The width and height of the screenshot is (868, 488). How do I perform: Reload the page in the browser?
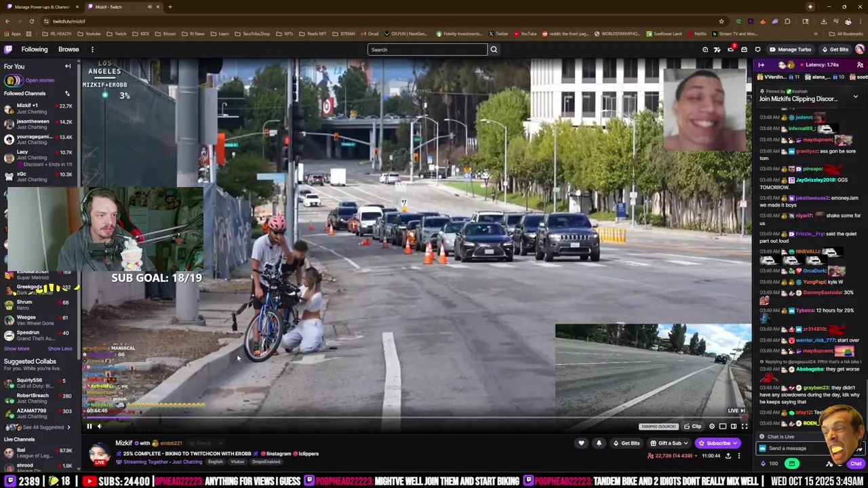click(x=31, y=21)
